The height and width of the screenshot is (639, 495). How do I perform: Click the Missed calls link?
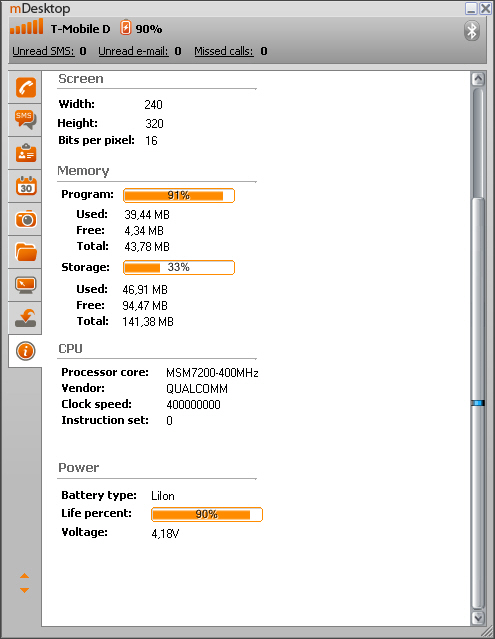coord(224,51)
